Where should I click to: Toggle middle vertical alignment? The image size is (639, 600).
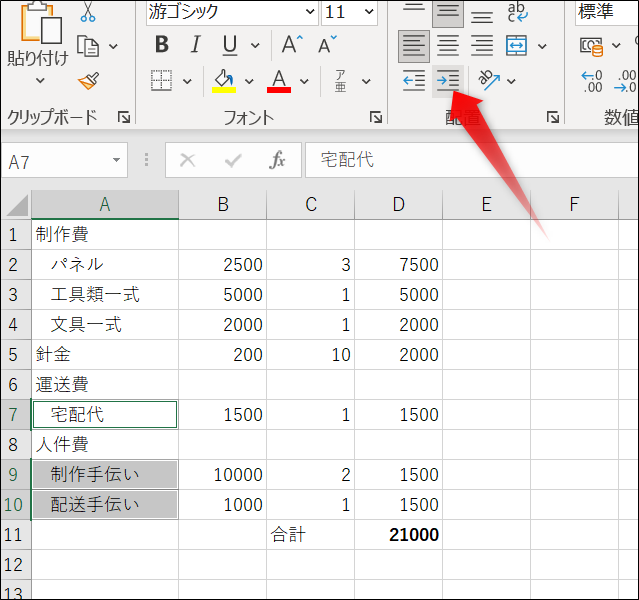[448, 12]
